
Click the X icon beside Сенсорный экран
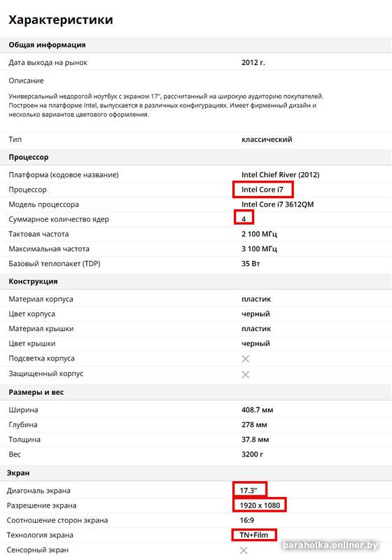click(244, 550)
